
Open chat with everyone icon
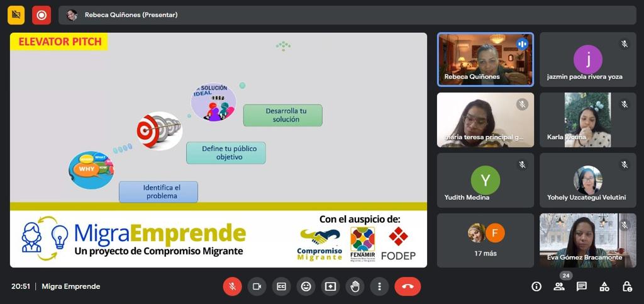point(582,286)
